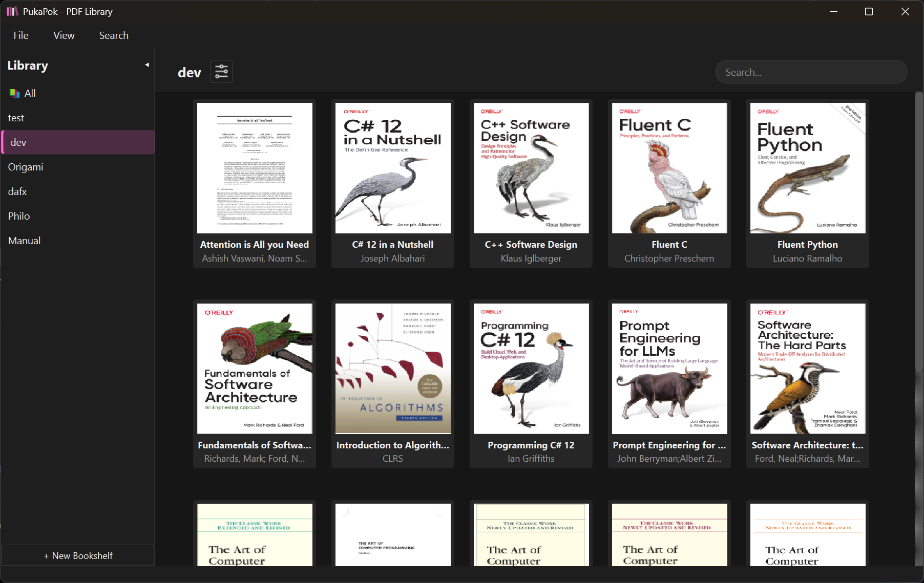Open the Manual bookshelf

tap(24, 241)
